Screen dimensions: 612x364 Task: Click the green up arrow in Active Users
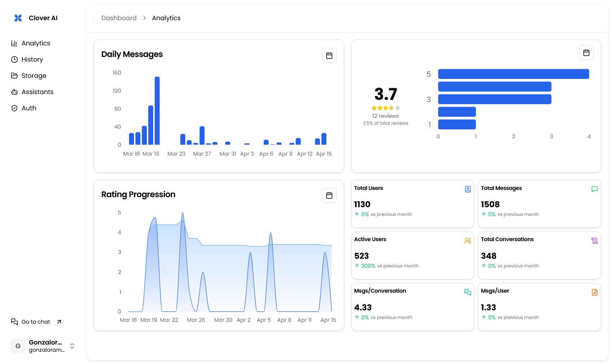pos(357,266)
